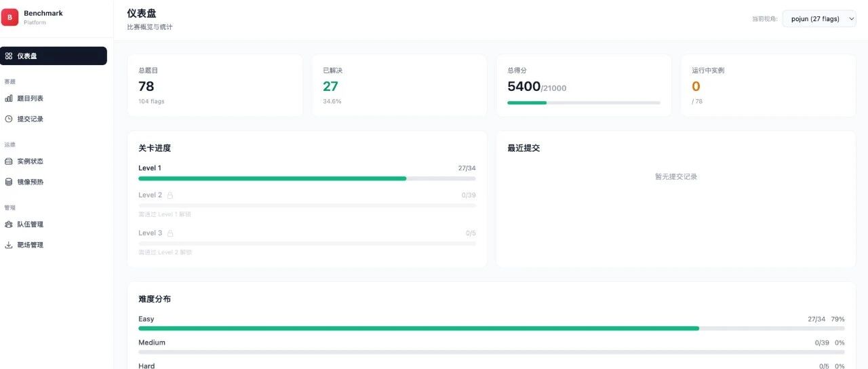Click the 79% value in Easy row
The height and width of the screenshot is (369, 868).
tap(838, 319)
